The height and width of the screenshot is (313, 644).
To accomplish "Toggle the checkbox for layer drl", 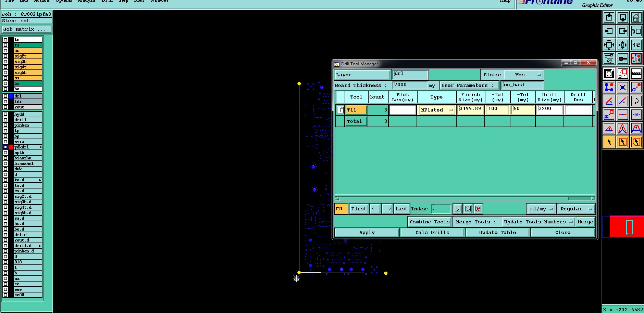I will pyautogui.click(x=5, y=96).
